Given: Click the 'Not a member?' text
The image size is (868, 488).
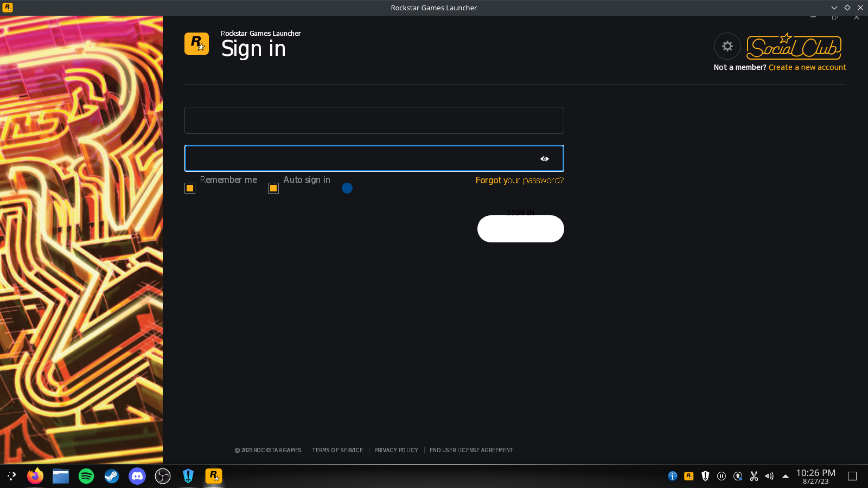Looking at the screenshot, I should pos(740,67).
